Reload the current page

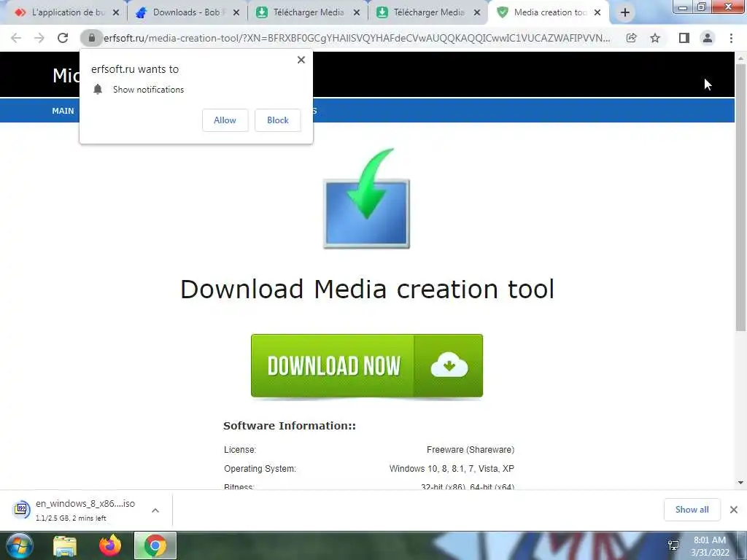[x=63, y=38]
